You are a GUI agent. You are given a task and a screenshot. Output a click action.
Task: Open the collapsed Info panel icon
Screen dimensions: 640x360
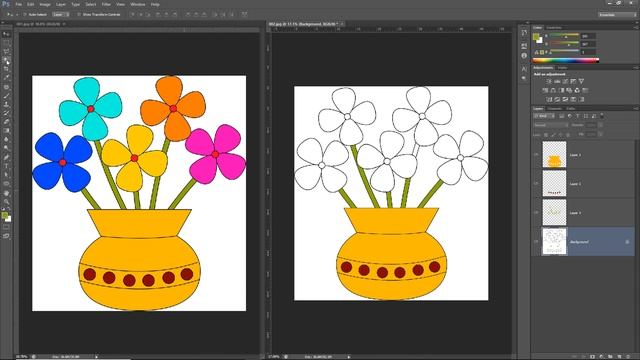[524, 56]
